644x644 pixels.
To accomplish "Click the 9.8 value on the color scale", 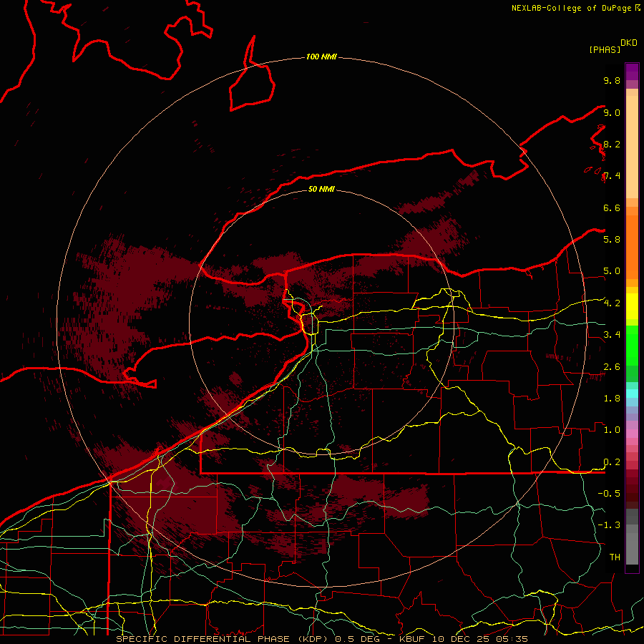I will (612, 80).
